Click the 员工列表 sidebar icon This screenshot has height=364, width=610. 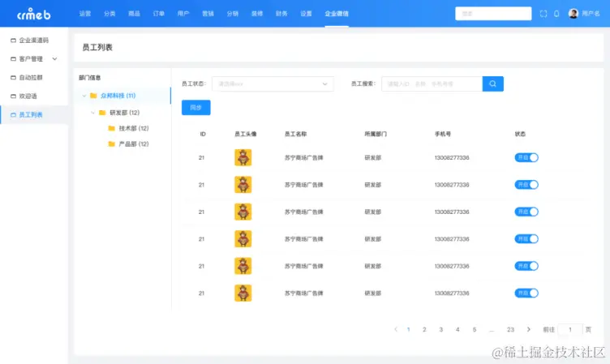(x=13, y=115)
